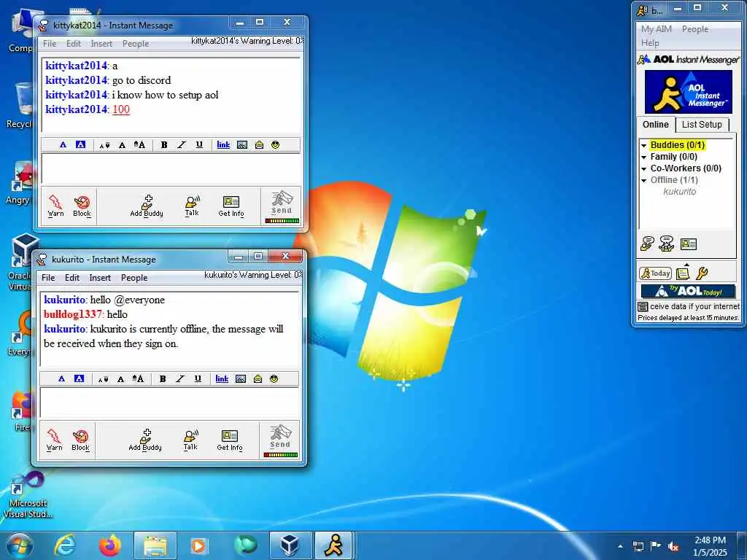Screen dimensions: 747x560
Task: Insert link in kittykat2014 message window
Action: coord(223,145)
